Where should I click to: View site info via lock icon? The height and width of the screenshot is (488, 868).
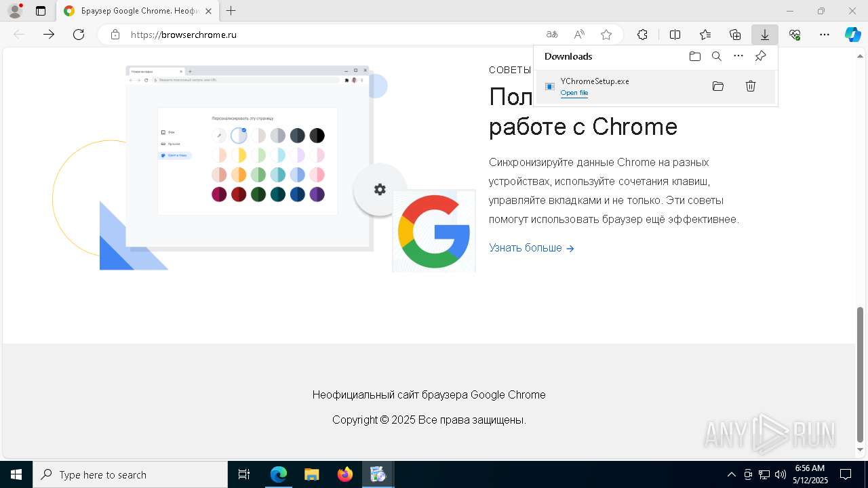point(115,35)
